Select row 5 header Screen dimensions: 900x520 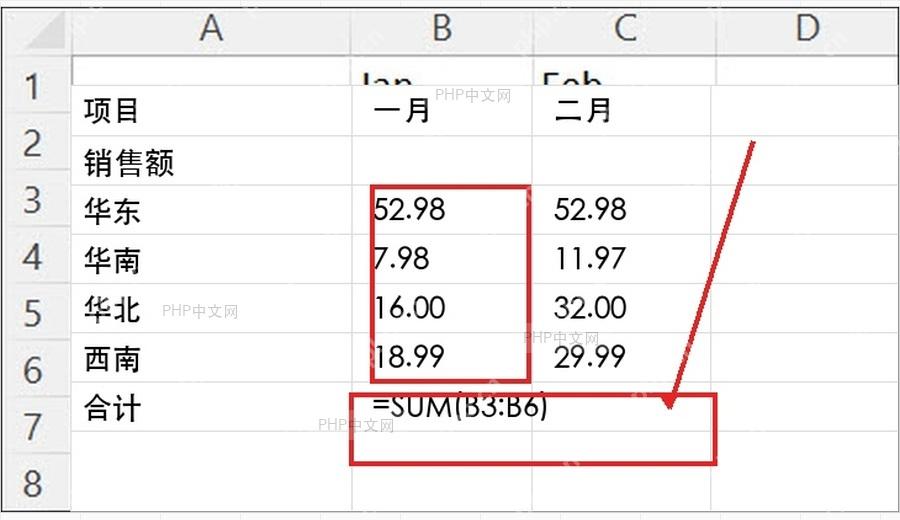(x=36, y=312)
